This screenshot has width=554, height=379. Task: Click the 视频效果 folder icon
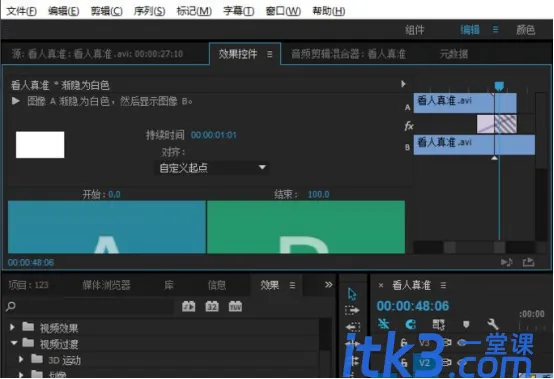[x=28, y=327]
